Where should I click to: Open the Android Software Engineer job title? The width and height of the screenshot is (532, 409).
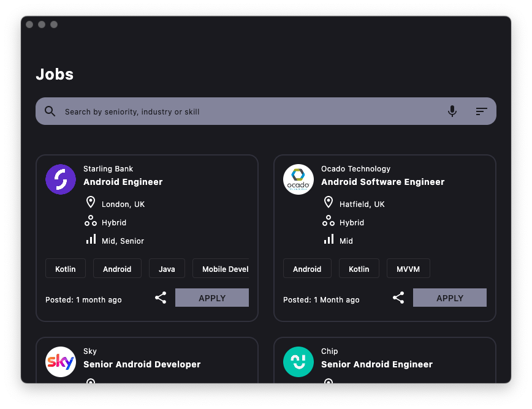(382, 182)
